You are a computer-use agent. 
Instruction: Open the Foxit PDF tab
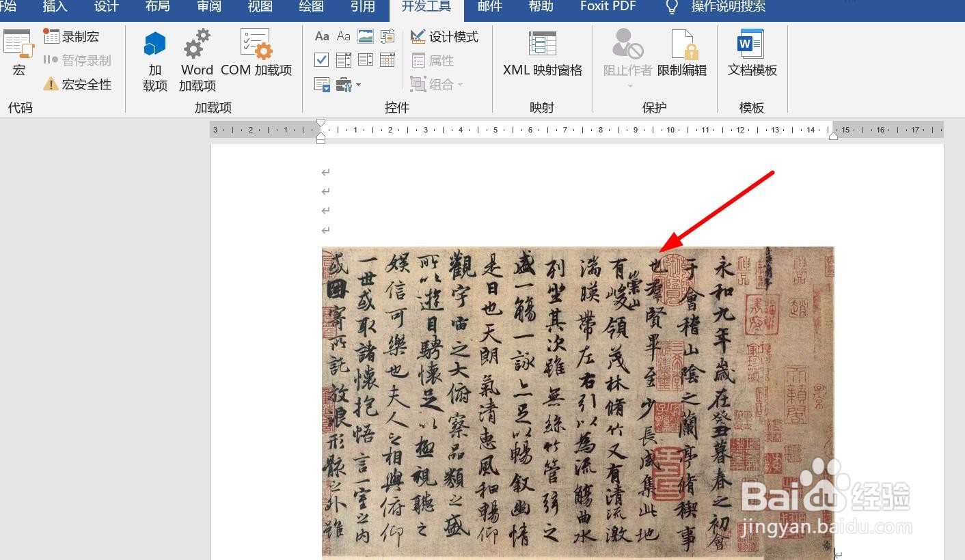608,7
